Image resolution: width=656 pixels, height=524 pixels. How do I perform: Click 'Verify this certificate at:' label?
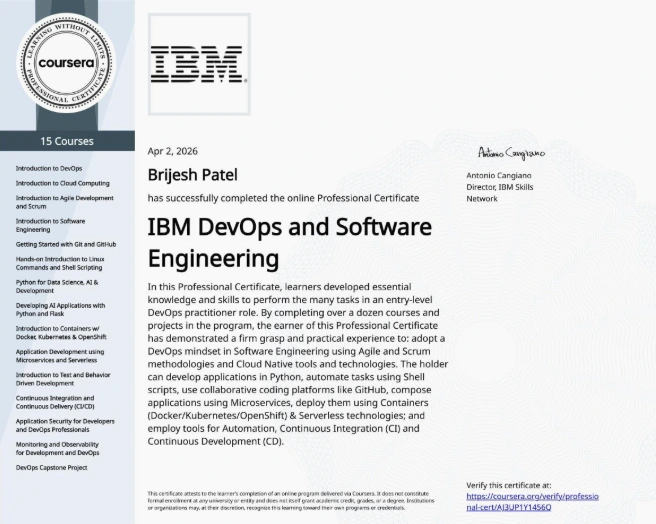coord(509,485)
